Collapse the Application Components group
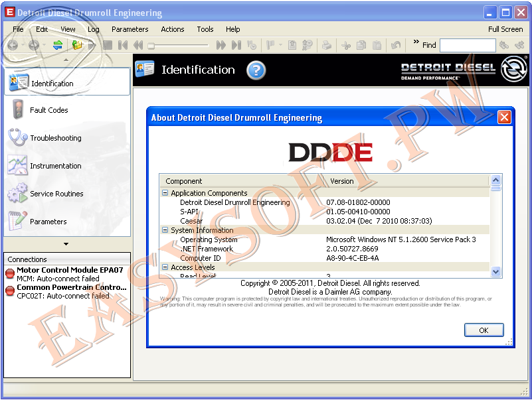532x400 pixels. [x=165, y=193]
